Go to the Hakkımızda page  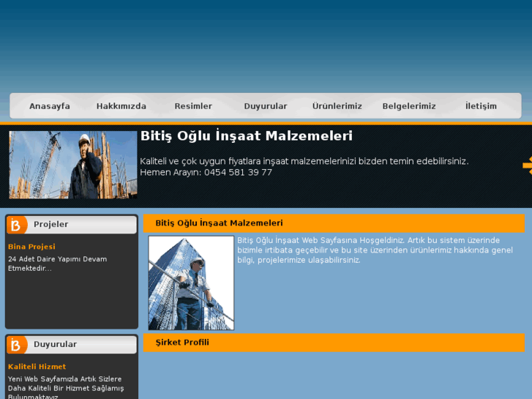tap(121, 106)
